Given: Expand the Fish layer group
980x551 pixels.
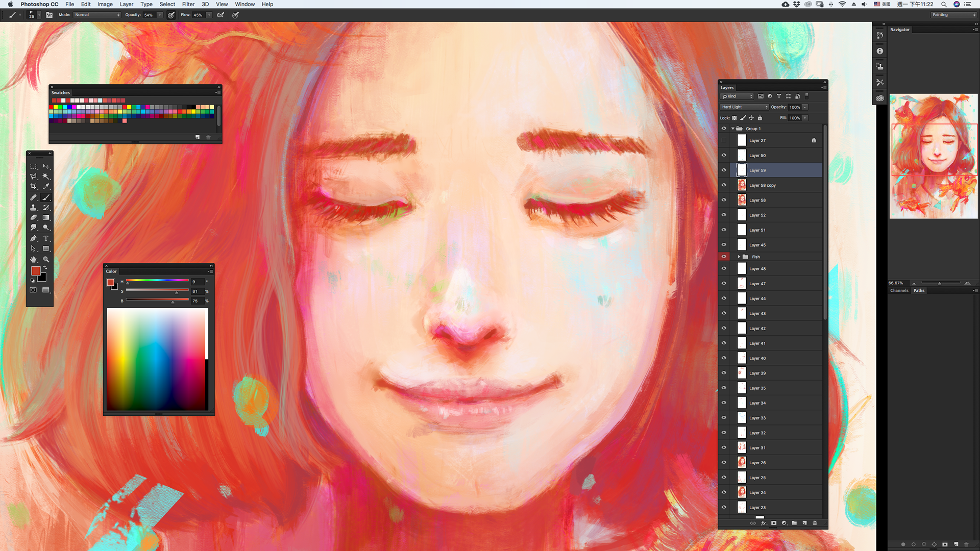Looking at the screenshot, I should pos(739,257).
